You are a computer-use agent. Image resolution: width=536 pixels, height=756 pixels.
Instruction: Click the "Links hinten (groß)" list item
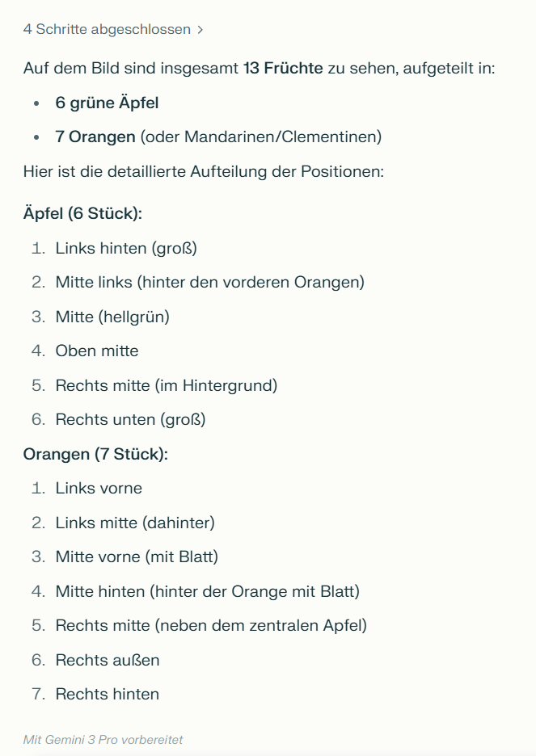(x=126, y=248)
